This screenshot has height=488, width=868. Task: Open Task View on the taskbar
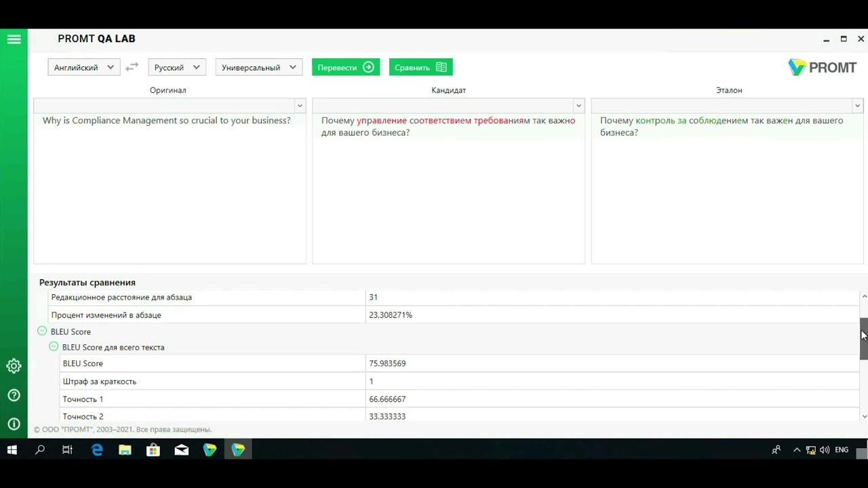tap(67, 449)
